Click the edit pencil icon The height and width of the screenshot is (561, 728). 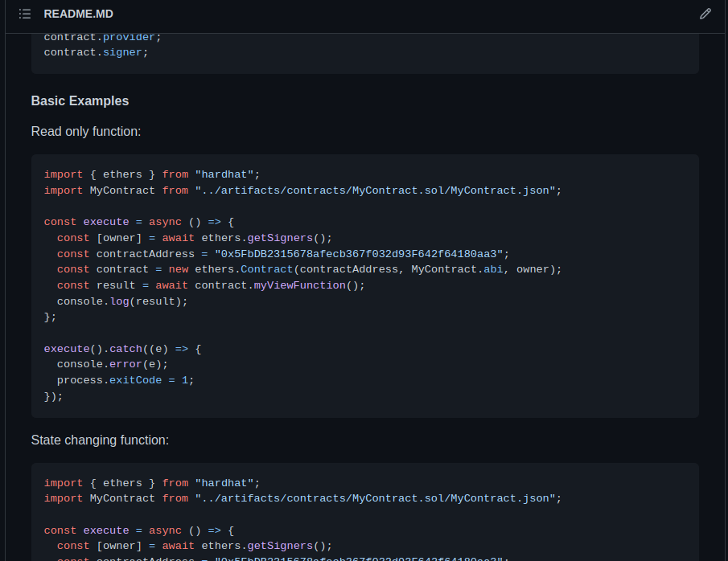point(705,14)
